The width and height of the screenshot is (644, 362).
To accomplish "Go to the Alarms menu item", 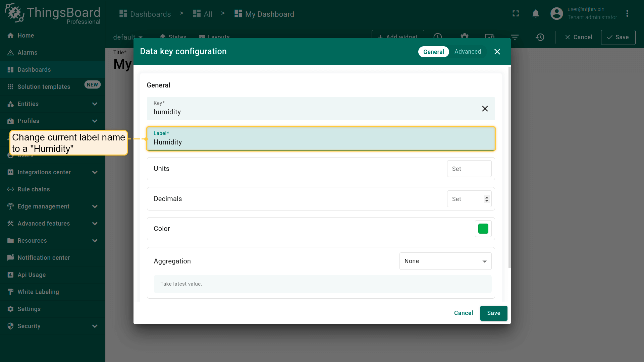I will tap(28, 53).
